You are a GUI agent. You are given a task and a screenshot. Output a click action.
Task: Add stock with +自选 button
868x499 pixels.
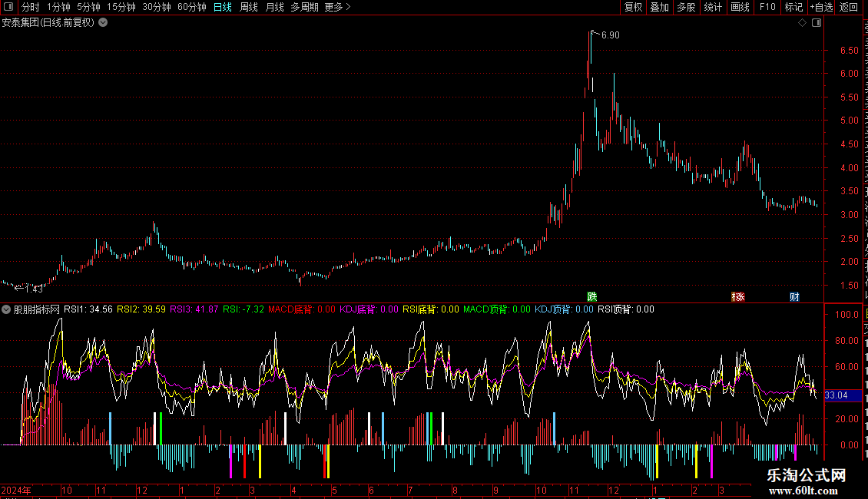tap(821, 7)
